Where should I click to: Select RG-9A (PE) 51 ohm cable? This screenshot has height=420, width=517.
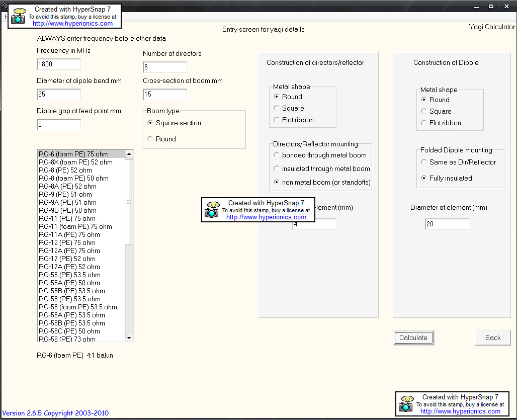point(81,202)
